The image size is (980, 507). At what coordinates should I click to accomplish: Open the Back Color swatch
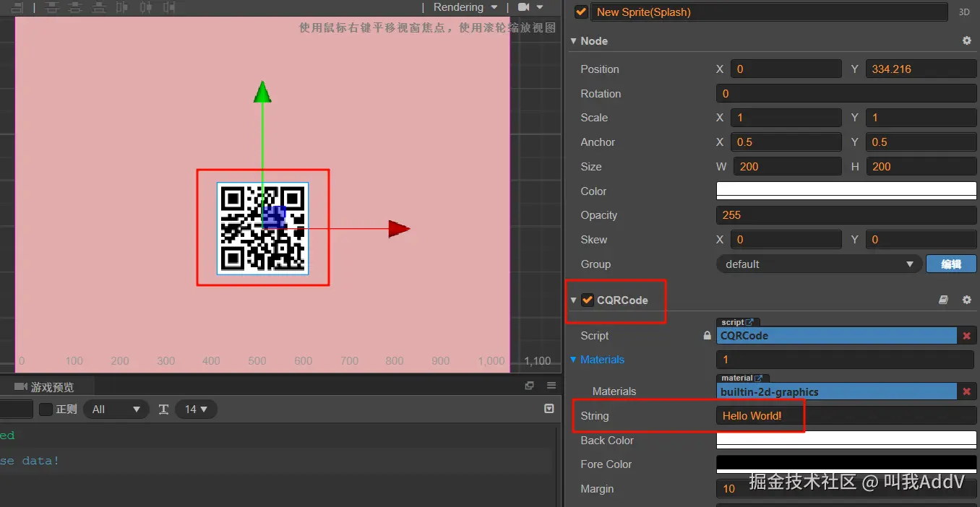(846, 440)
